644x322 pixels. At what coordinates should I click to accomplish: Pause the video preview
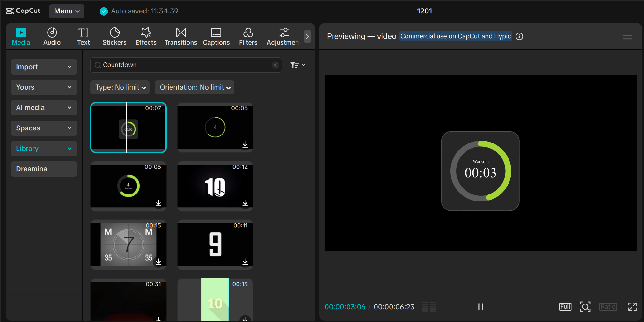pyautogui.click(x=480, y=307)
